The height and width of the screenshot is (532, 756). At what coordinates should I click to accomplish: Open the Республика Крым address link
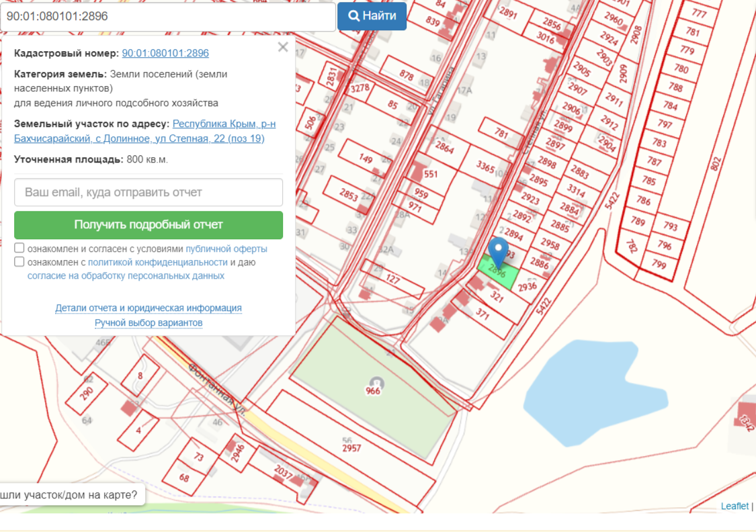tap(223, 124)
